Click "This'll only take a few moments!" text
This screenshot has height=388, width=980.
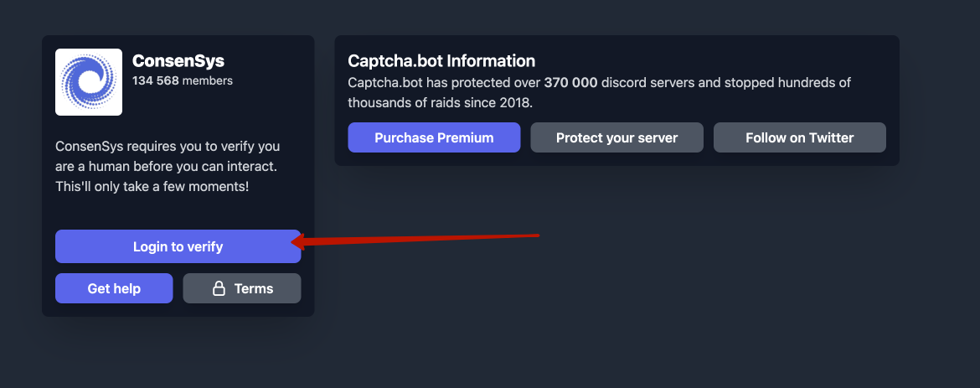pos(152,186)
